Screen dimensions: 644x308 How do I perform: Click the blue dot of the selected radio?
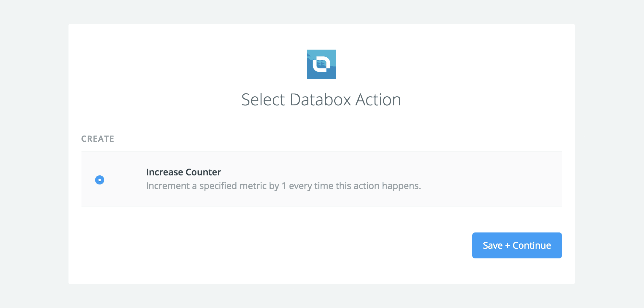pos(100,180)
